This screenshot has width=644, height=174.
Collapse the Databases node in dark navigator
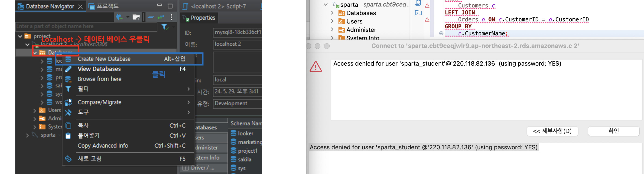click(x=35, y=53)
